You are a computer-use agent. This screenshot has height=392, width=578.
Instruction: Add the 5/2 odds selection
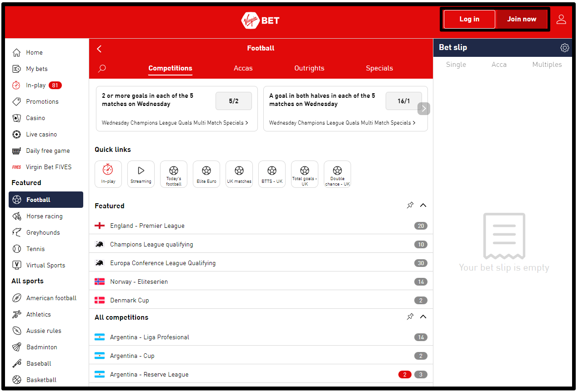pyautogui.click(x=234, y=101)
